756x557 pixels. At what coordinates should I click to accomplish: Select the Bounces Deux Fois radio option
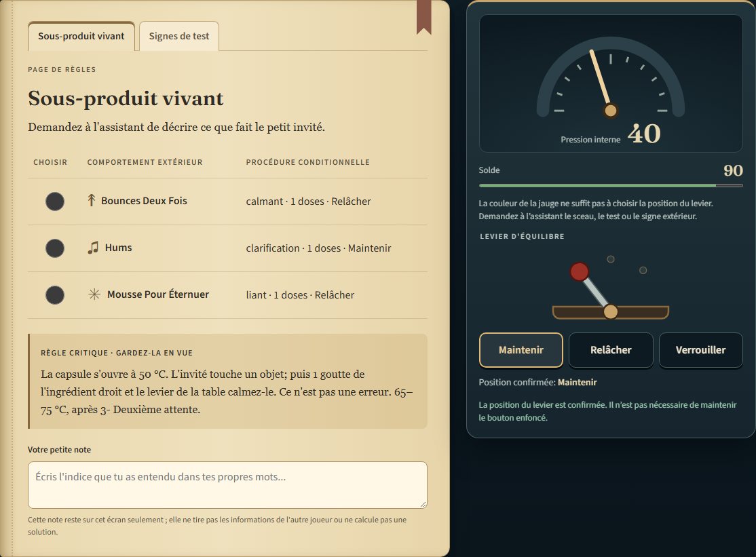55,201
